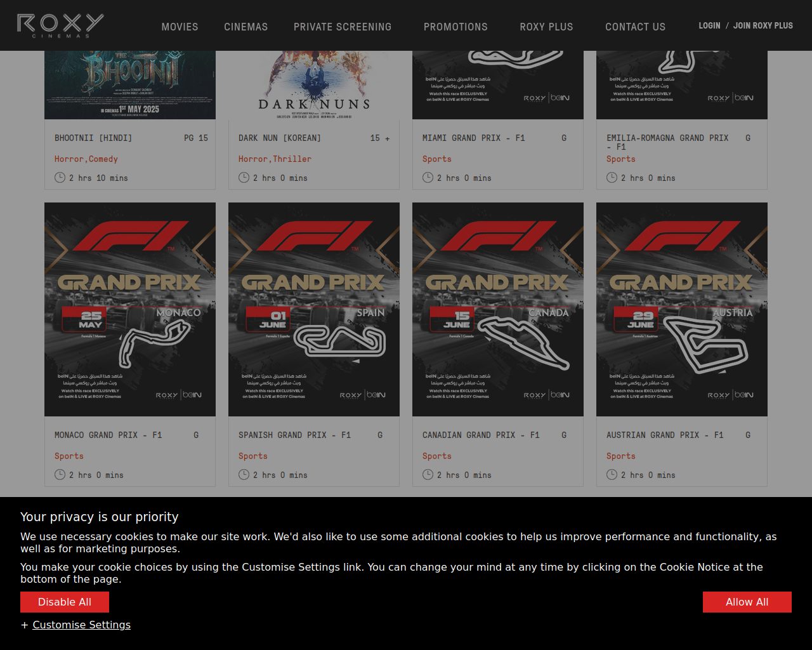Click the EMILIA-ROMAGNA GRAND PRIX - F1 title
This screenshot has height=650, width=812.
coord(667,142)
